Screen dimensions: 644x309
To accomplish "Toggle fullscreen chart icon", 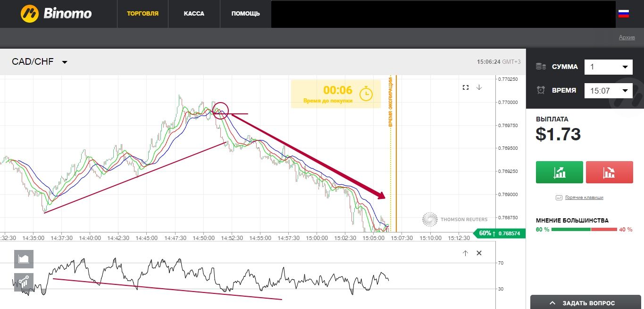I will 466,87.
